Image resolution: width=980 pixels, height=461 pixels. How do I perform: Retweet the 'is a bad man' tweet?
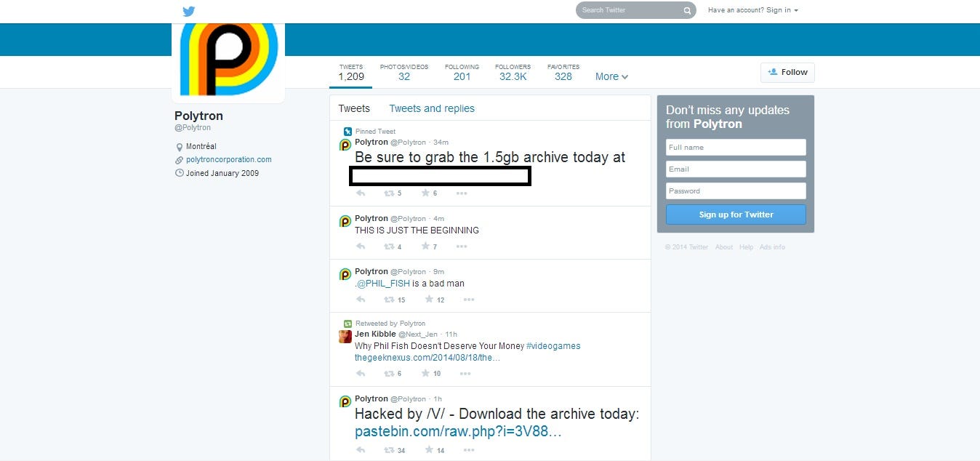click(389, 300)
